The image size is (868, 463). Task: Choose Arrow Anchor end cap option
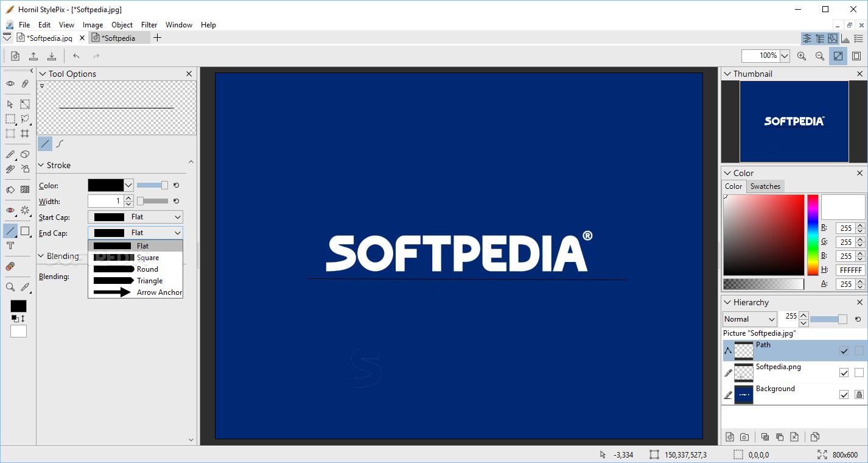click(x=136, y=292)
